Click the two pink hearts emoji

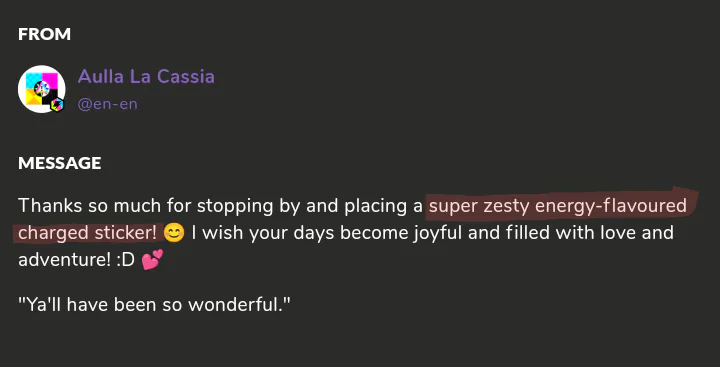[x=152, y=260]
